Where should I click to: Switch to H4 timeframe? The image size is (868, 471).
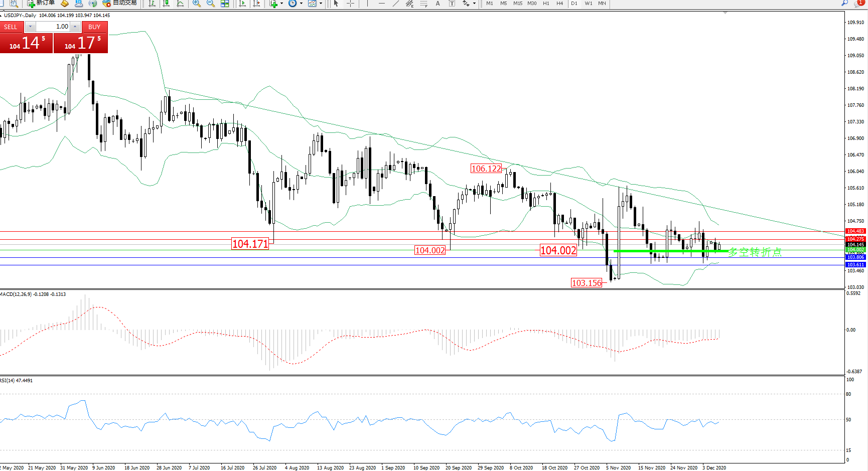(x=559, y=4)
